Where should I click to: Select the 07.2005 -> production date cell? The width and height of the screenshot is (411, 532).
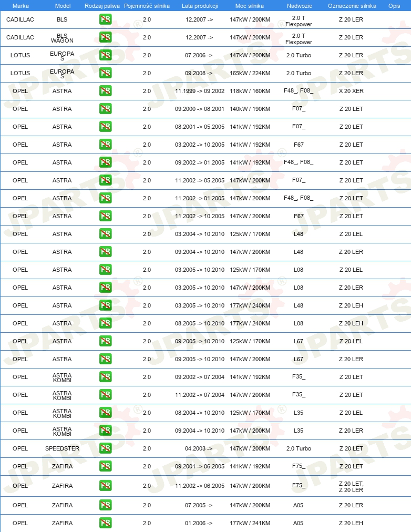click(199, 505)
